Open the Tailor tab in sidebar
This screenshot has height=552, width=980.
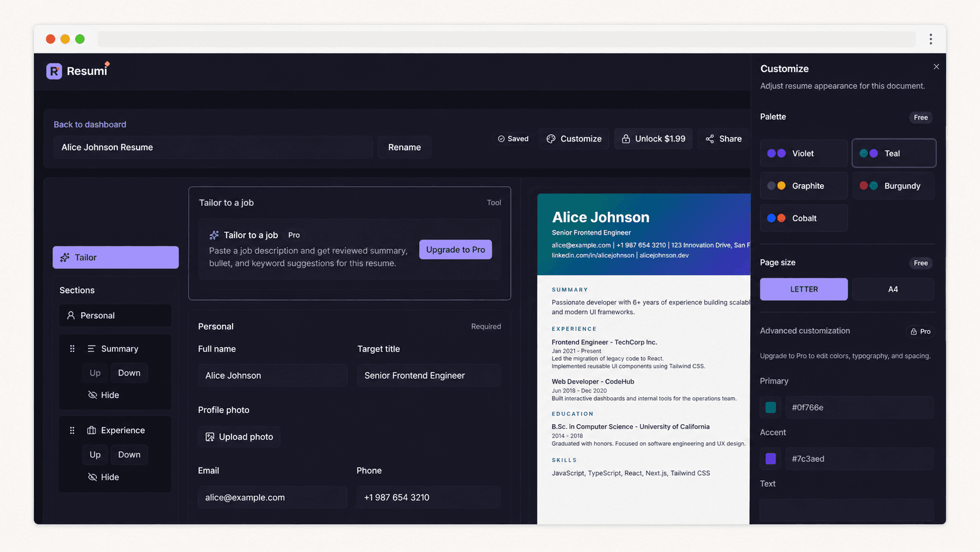click(115, 258)
